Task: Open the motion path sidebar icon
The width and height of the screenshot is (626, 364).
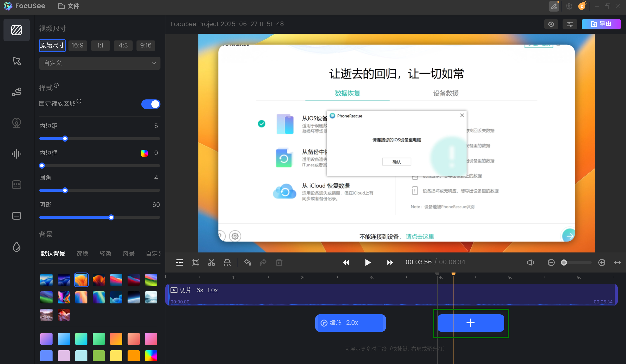Action: (16, 92)
